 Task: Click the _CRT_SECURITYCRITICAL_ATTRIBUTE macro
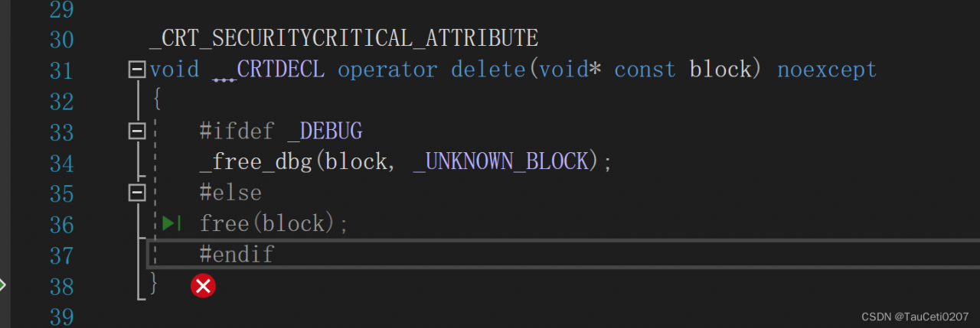click(344, 37)
